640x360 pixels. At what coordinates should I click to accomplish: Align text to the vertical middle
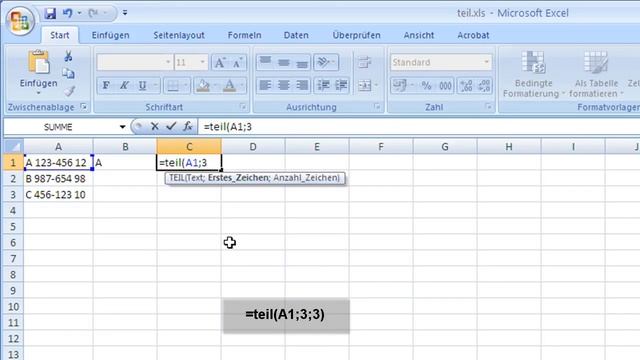tap(283, 62)
